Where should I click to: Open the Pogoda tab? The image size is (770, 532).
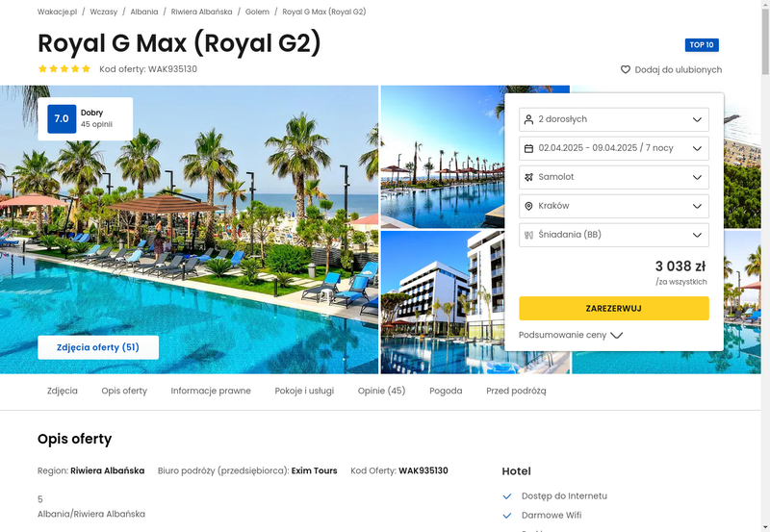point(446,391)
